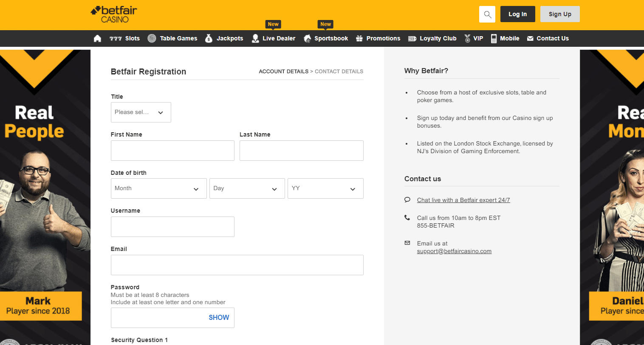Go to Table Games section
Screen dimensions: 644x345
pos(178,38)
